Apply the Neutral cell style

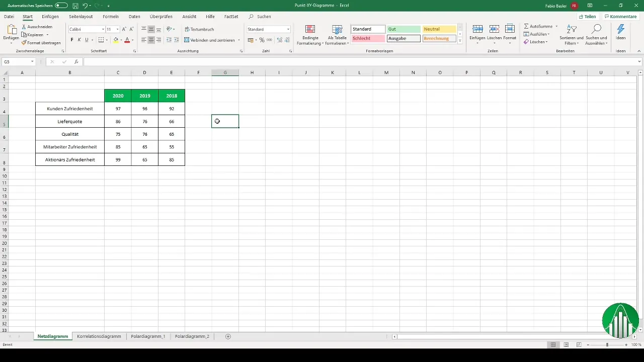[439, 29]
